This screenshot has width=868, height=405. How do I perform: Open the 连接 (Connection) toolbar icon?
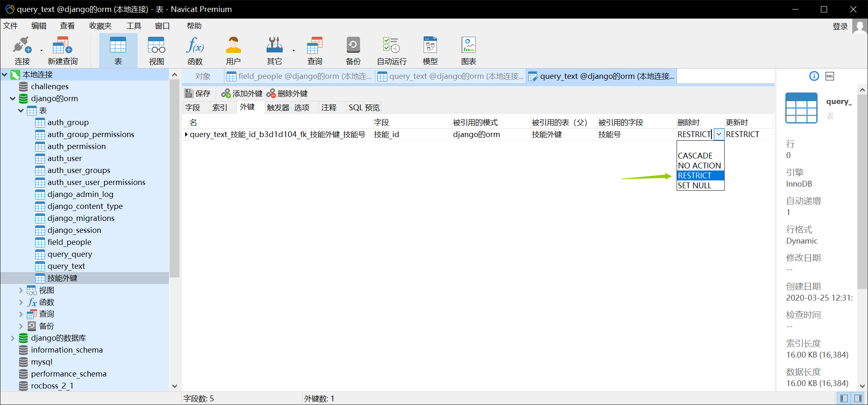click(22, 51)
